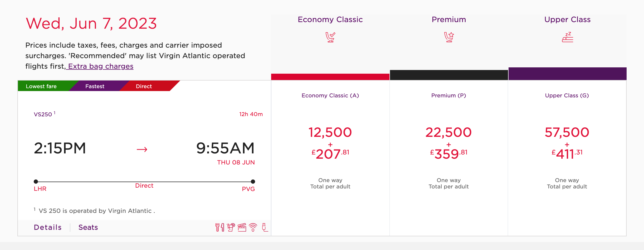Image resolution: width=644 pixels, height=250 pixels.
Task: Click the USB power amenity icon
Action: coord(265,227)
